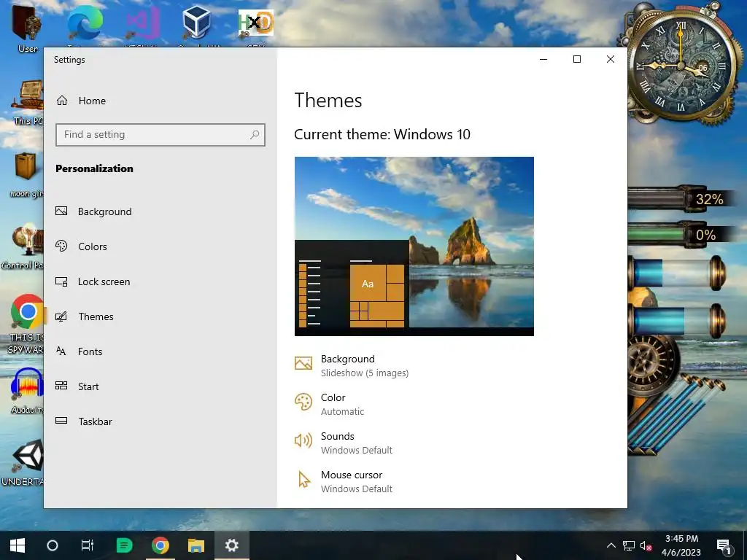Image resolution: width=747 pixels, height=560 pixels.
Task: Open Cortana circle on taskbar
Action: tap(53, 545)
